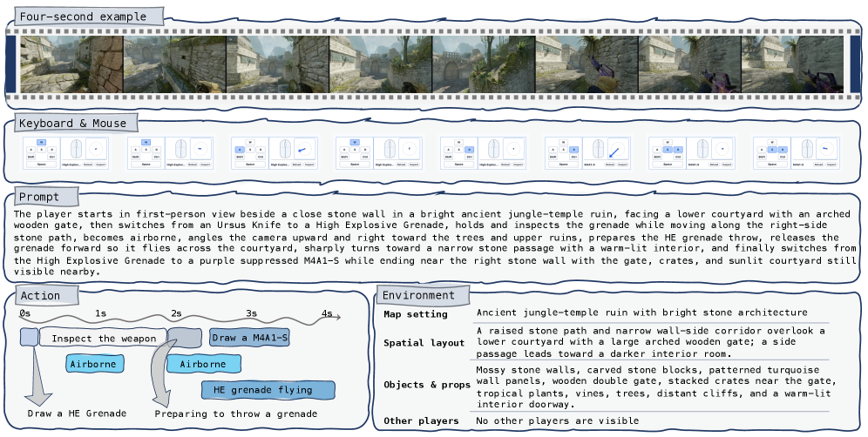Click Inspect button in the first input panel
The height and width of the screenshot is (437, 868).
click(101, 165)
